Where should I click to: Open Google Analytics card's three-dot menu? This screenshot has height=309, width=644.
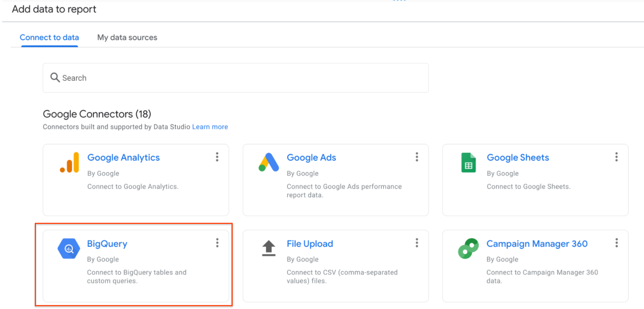coord(217,157)
